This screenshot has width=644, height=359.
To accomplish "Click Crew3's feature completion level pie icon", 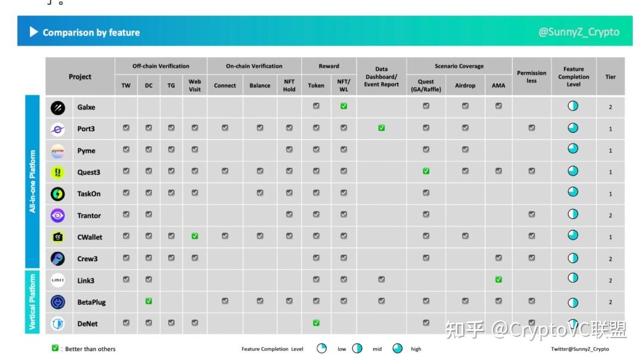I will click(573, 258).
